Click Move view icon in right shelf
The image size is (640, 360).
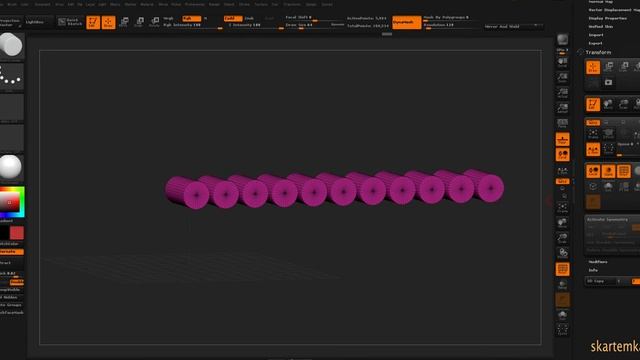[562, 223]
